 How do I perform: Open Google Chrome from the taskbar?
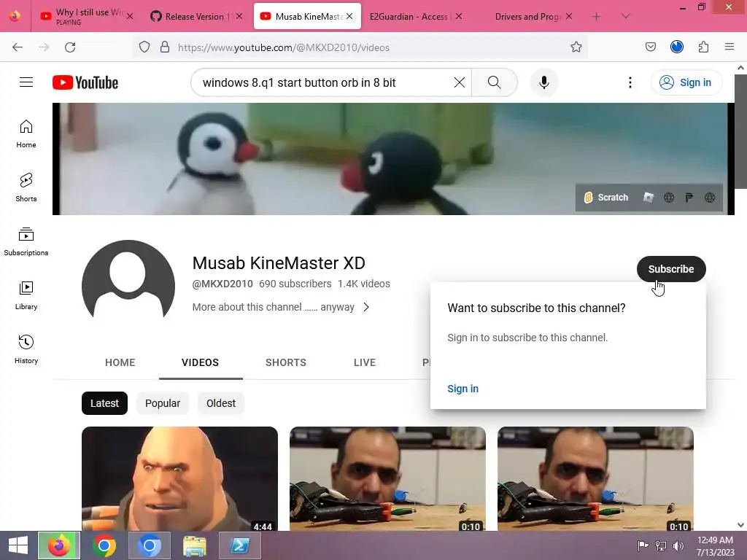104,545
